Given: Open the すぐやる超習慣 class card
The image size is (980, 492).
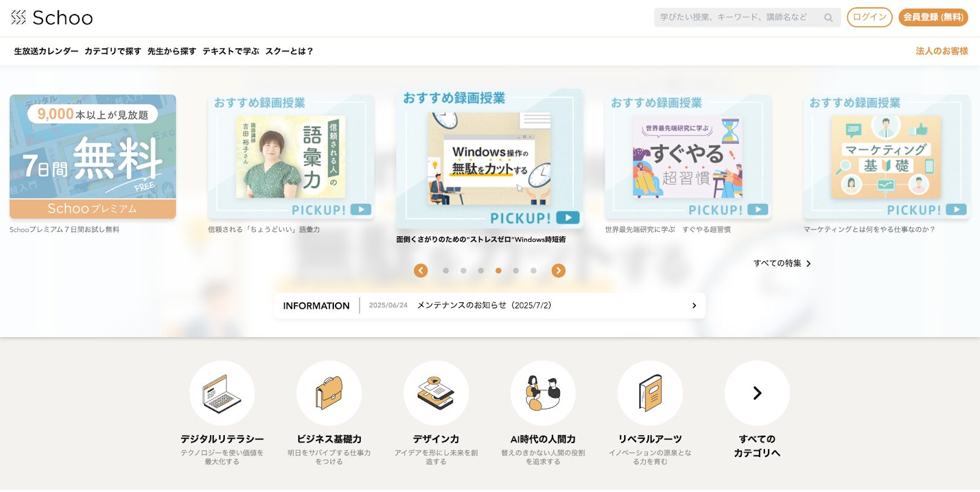Looking at the screenshot, I should point(688,157).
